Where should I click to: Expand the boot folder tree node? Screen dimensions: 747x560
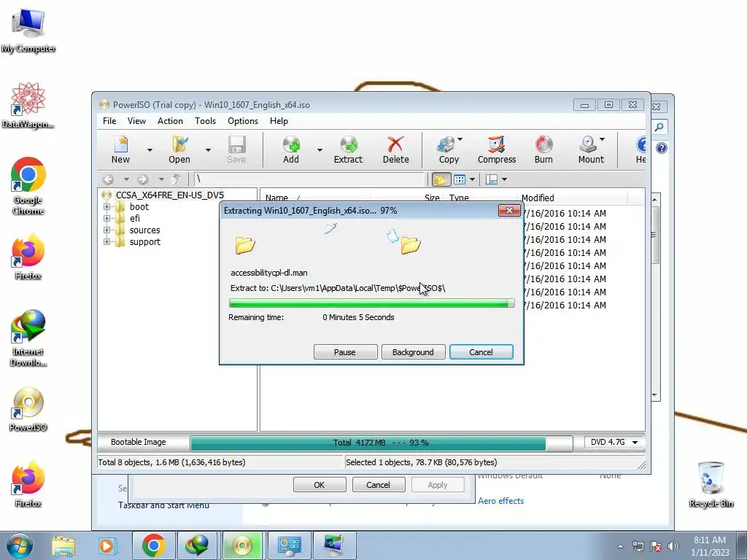coord(107,206)
